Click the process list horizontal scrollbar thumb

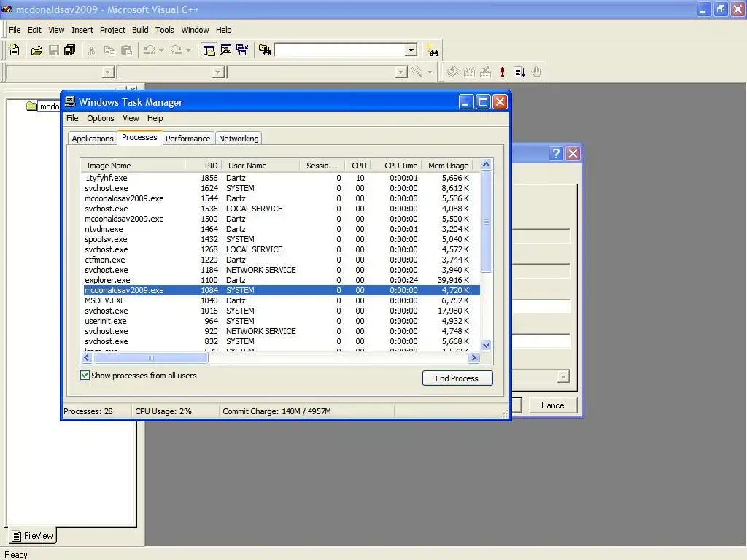150,357
